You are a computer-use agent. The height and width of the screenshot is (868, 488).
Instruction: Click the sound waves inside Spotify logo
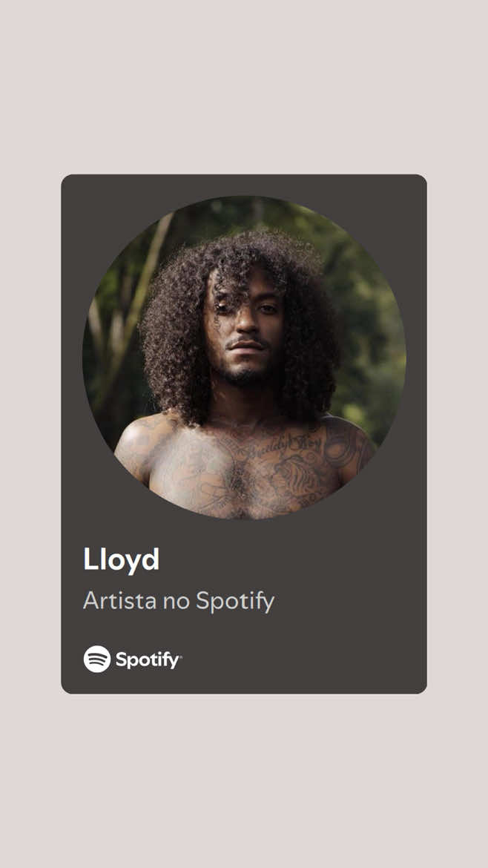click(x=97, y=659)
